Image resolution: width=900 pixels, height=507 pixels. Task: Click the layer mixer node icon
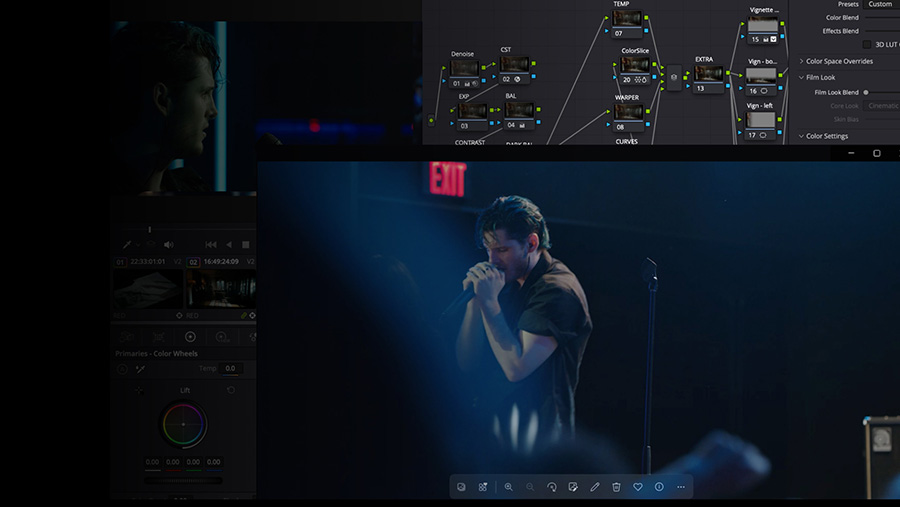click(x=674, y=77)
